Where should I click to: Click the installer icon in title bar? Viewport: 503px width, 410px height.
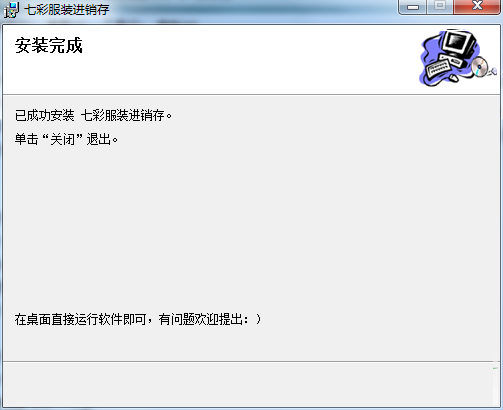click(11, 10)
